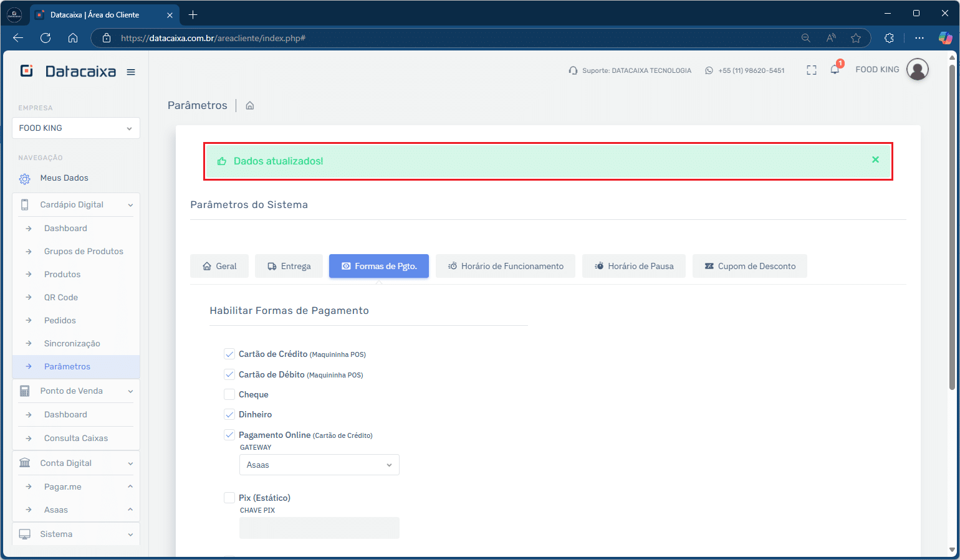
Task: Switch to the Horário de Funcionamento tab
Action: point(505,267)
